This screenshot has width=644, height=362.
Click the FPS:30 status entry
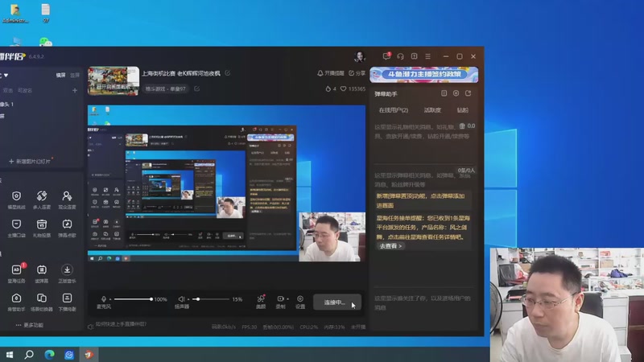tap(250, 327)
